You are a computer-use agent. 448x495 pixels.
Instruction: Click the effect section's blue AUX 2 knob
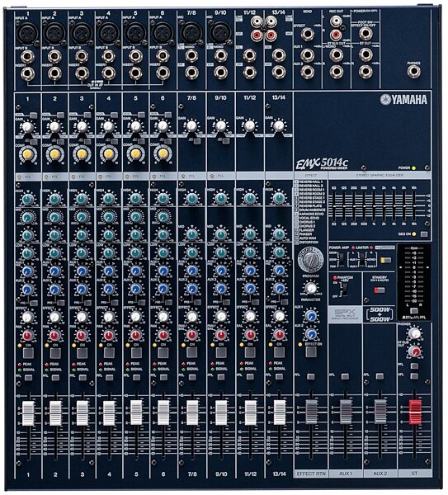pyautogui.click(x=311, y=333)
